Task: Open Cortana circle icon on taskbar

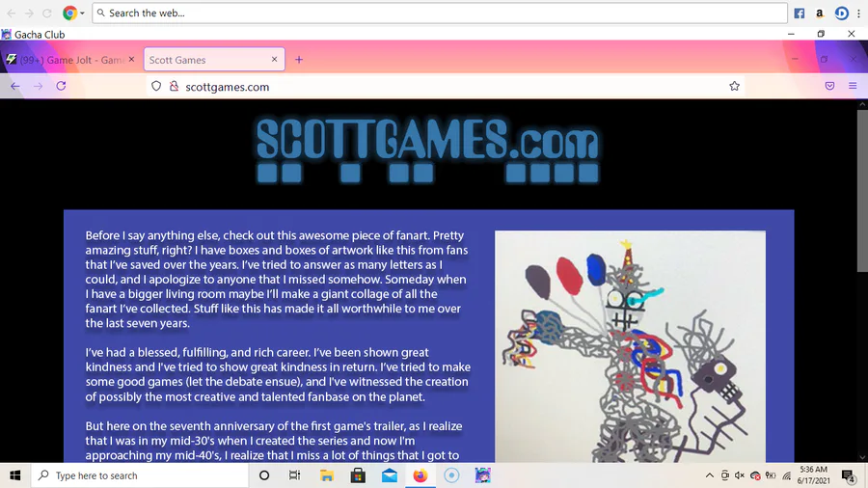Action: pyautogui.click(x=264, y=475)
